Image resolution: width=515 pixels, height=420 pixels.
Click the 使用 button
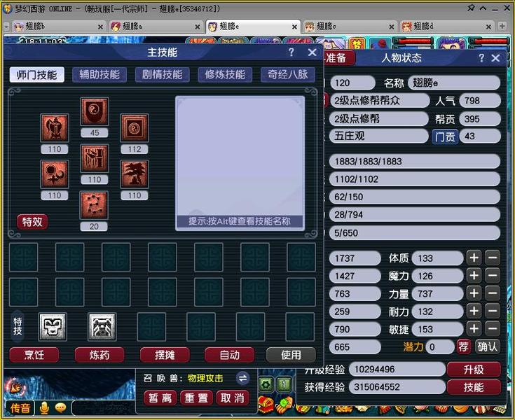pos(291,355)
